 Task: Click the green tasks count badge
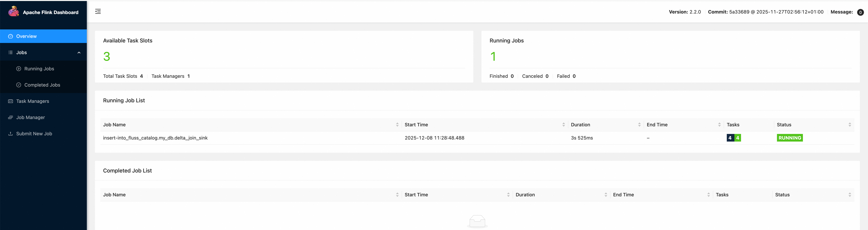(738, 138)
